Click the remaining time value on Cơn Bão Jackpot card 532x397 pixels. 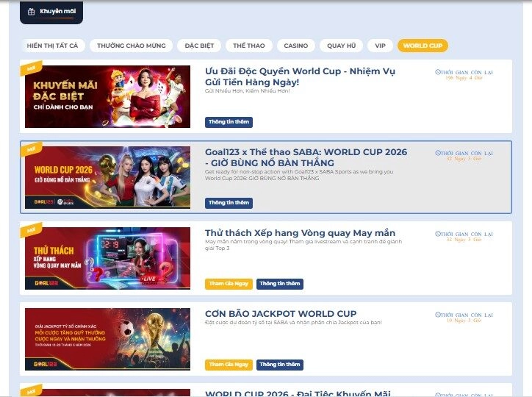[x=464, y=321]
